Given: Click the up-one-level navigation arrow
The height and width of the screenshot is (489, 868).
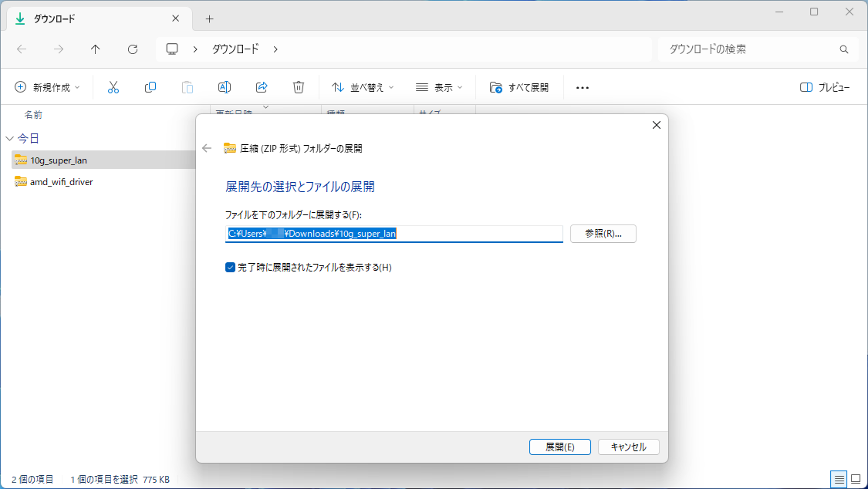Looking at the screenshot, I should (95, 49).
